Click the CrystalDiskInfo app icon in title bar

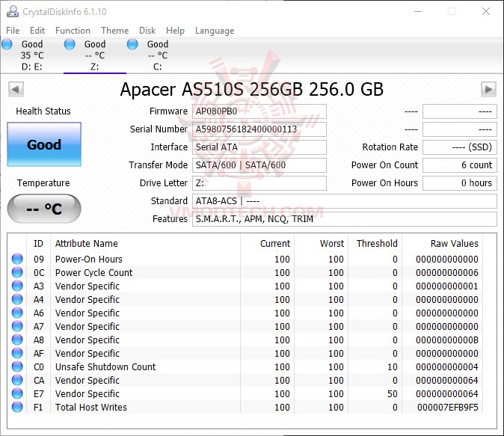(11, 11)
